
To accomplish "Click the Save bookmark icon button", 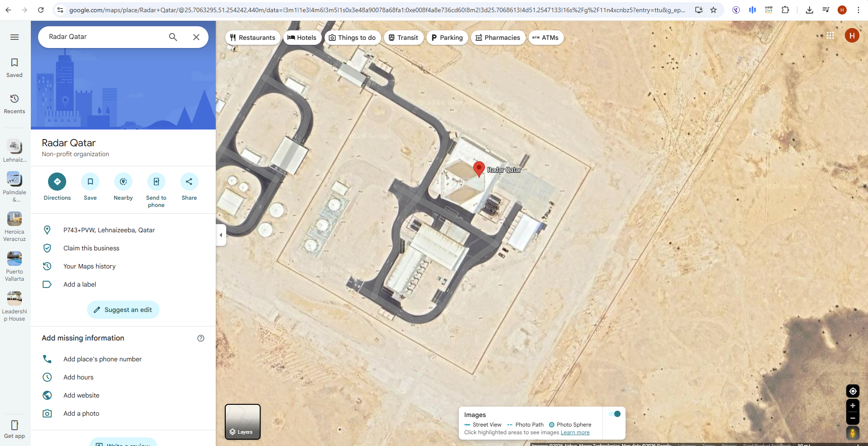I will pos(90,182).
